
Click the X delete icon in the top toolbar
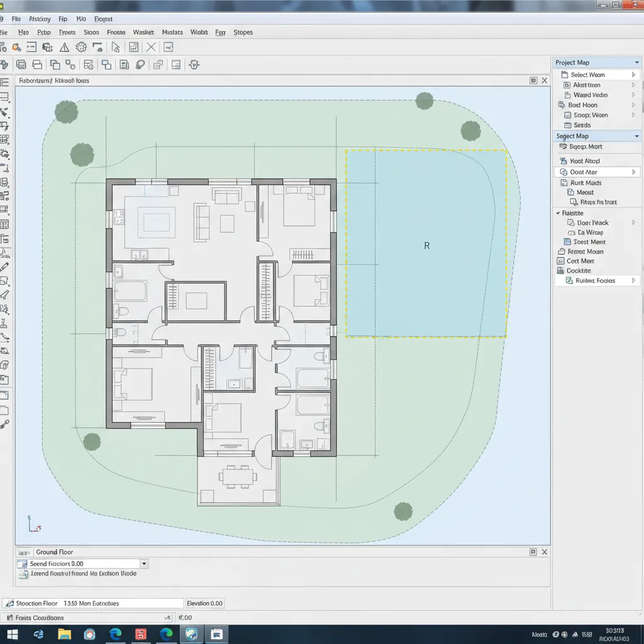click(150, 47)
